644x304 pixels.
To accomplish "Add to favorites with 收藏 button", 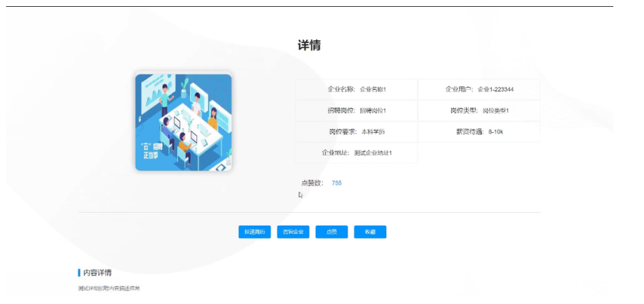I will pyautogui.click(x=370, y=232).
